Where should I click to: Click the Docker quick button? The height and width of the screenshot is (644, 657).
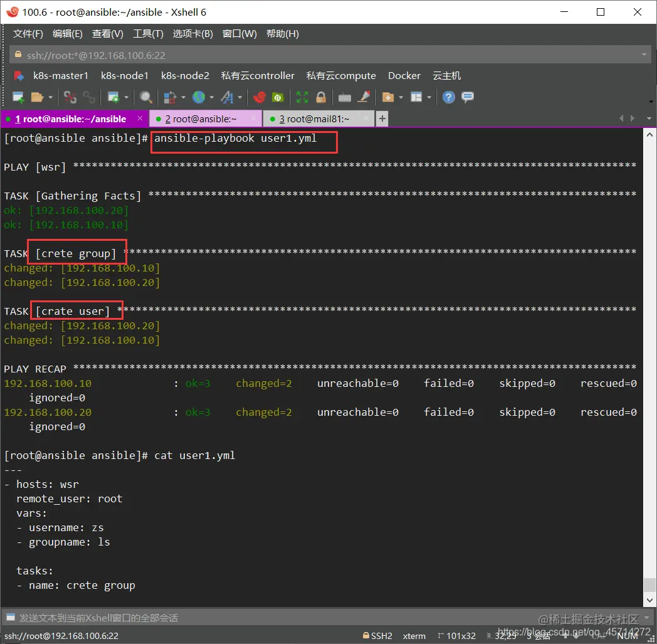point(404,76)
